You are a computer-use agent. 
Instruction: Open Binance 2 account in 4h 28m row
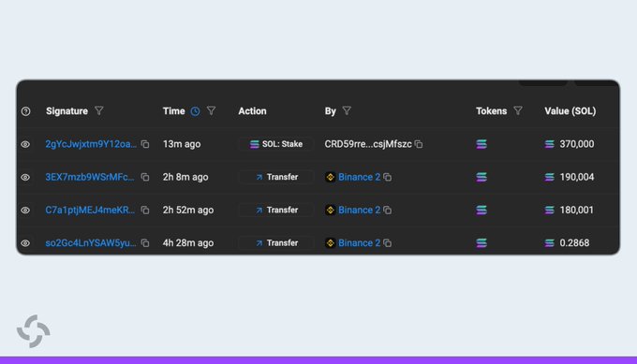pos(359,242)
